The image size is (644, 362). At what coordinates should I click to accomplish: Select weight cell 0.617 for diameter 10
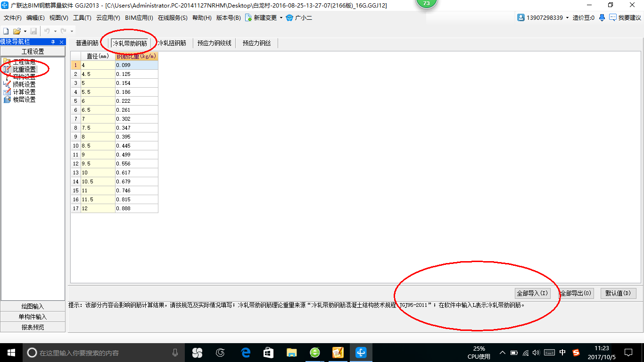pyautogui.click(x=137, y=173)
